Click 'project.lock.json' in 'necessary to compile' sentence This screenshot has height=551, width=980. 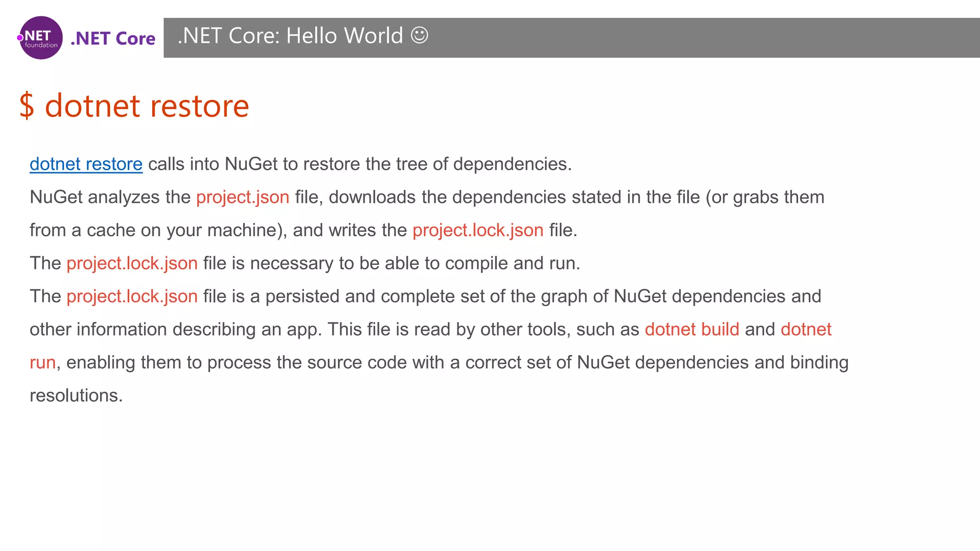132,263
